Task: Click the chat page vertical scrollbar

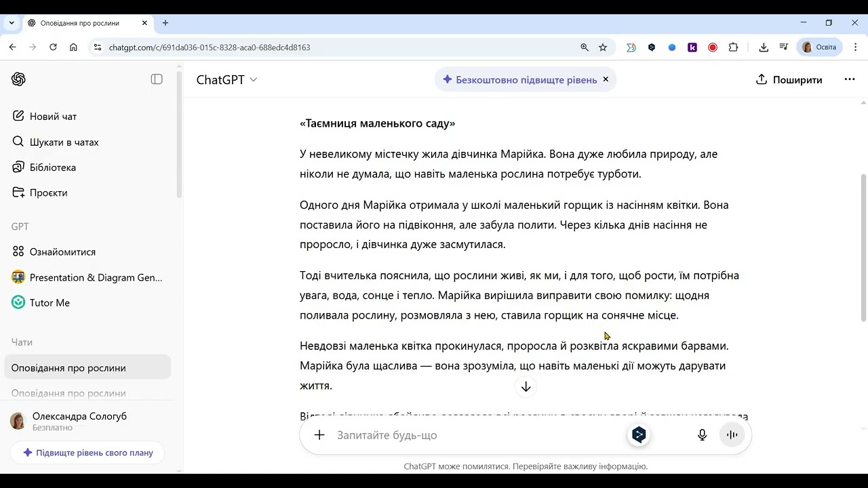Action: coord(863,247)
